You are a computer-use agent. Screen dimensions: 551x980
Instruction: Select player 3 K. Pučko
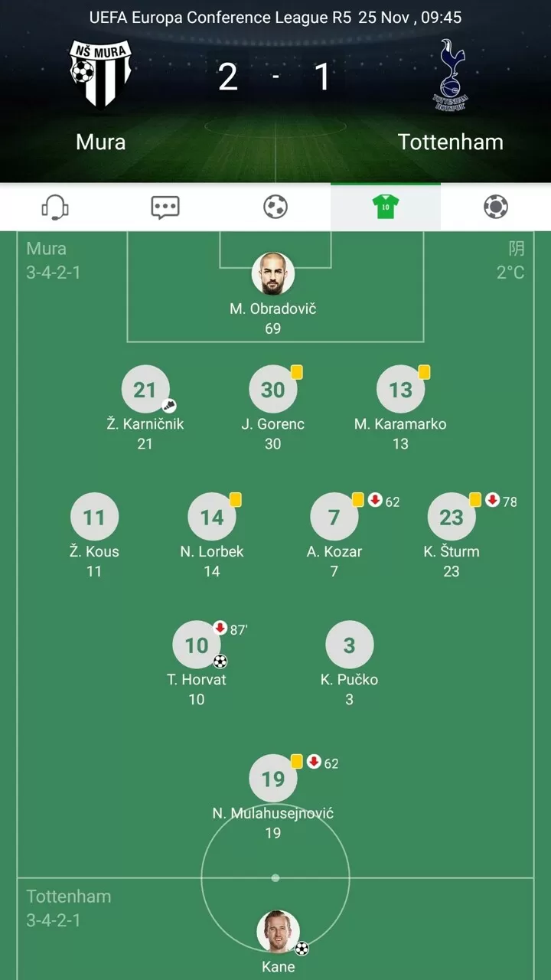point(350,645)
